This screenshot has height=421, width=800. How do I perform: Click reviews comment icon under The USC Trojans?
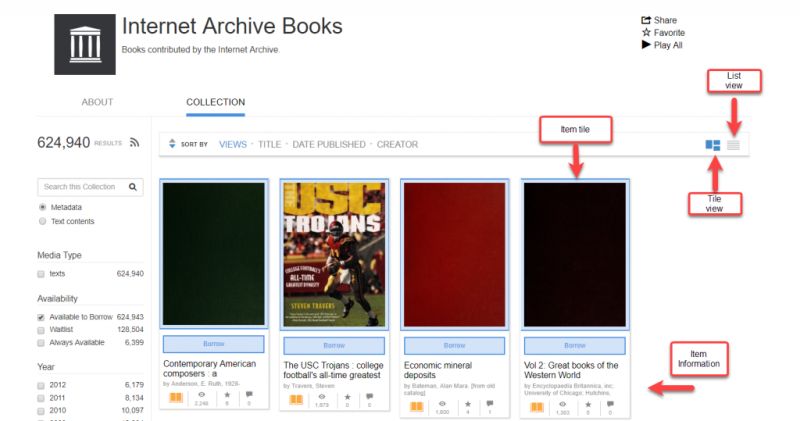(369, 397)
